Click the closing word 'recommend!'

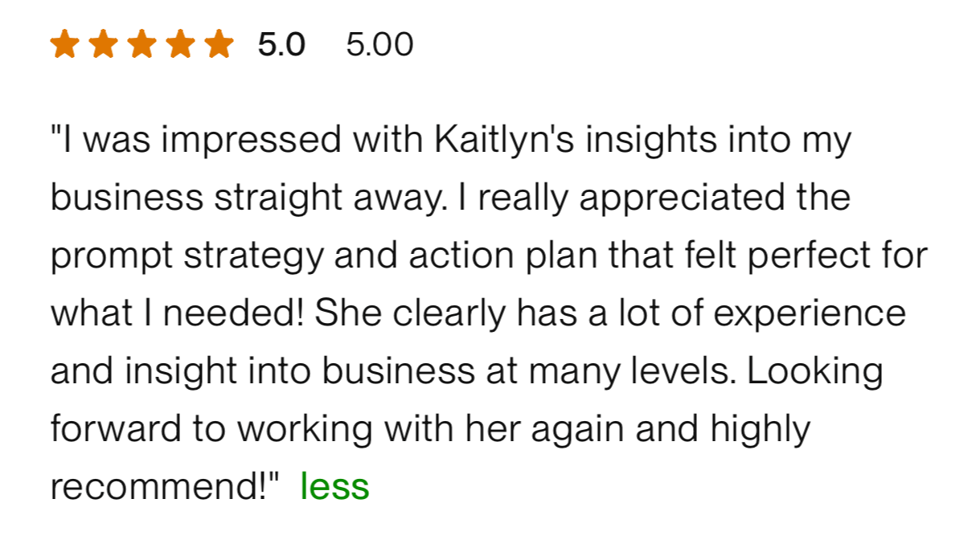[159, 487]
